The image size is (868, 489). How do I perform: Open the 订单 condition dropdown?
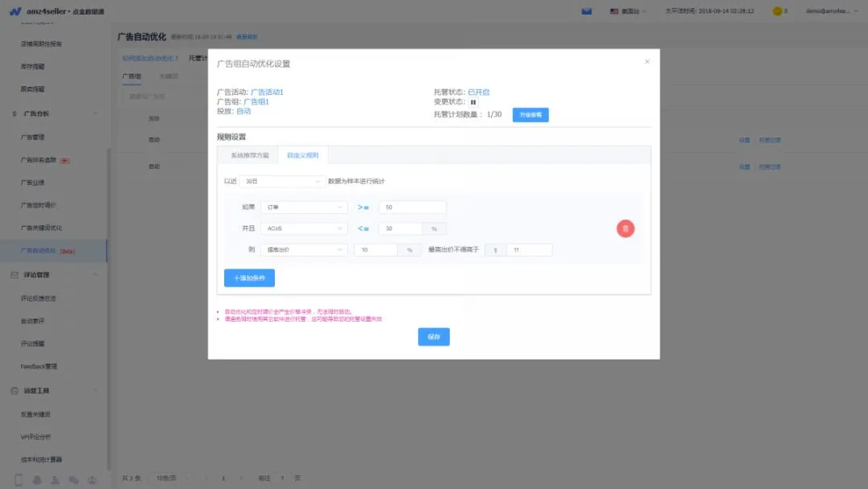pos(304,208)
